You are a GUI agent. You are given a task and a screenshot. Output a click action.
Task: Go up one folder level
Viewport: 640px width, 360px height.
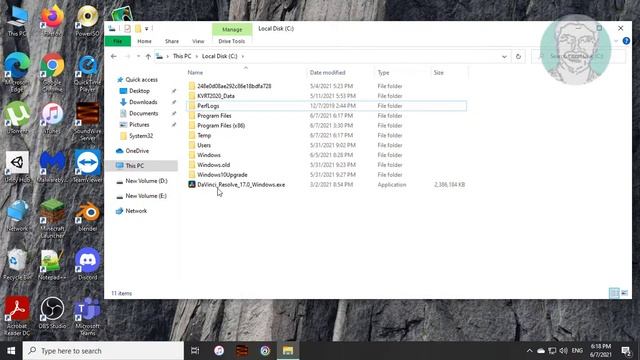point(148,56)
